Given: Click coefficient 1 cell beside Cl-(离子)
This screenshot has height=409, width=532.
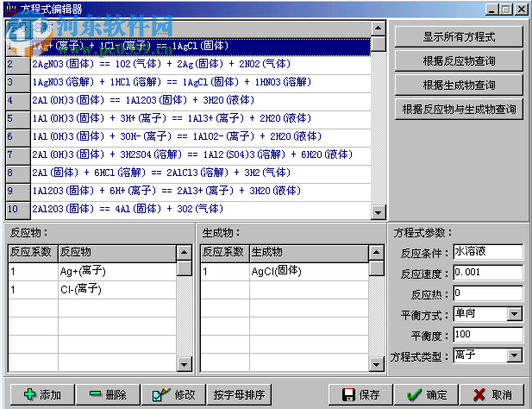Looking at the screenshot, I should [x=33, y=290].
